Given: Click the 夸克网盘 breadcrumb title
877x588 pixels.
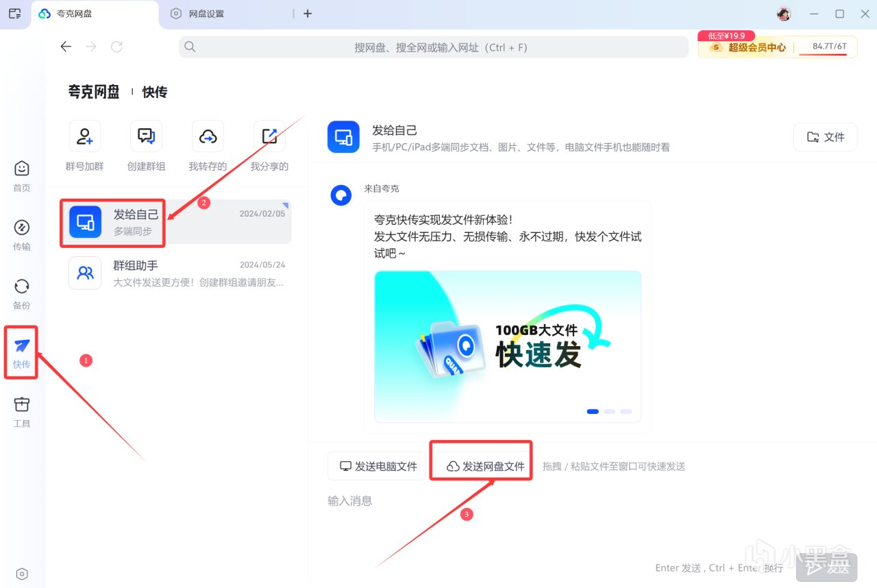Looking at the screenshot, I should (94, 92).
